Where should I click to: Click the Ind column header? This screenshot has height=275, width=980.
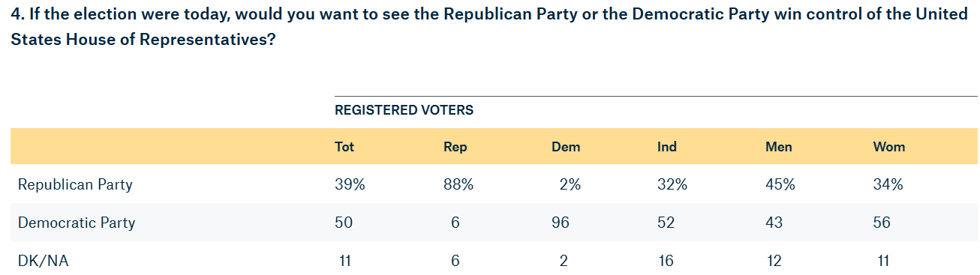(x=667, y=147)
